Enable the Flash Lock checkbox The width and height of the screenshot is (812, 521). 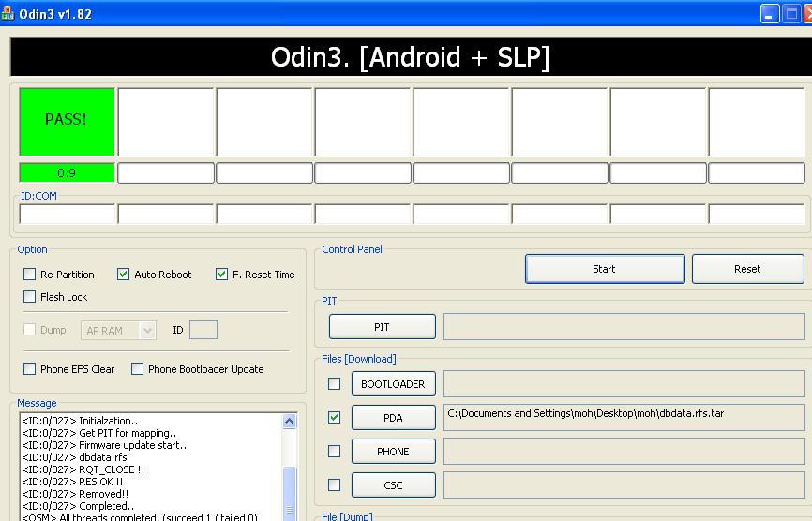29,297
